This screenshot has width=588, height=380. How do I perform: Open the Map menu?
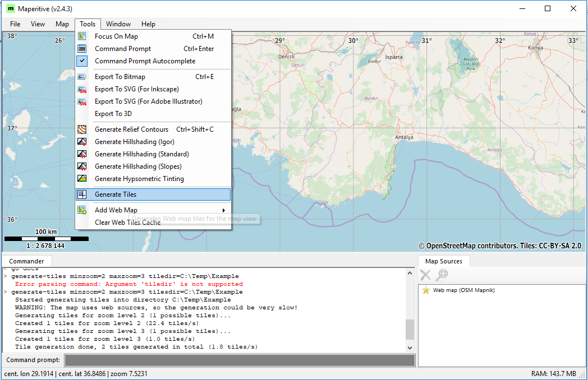[62, 24]
